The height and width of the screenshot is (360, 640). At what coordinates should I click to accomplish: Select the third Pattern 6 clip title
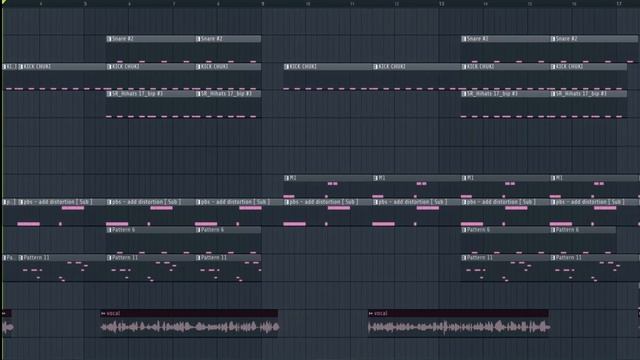click(478, 230)
